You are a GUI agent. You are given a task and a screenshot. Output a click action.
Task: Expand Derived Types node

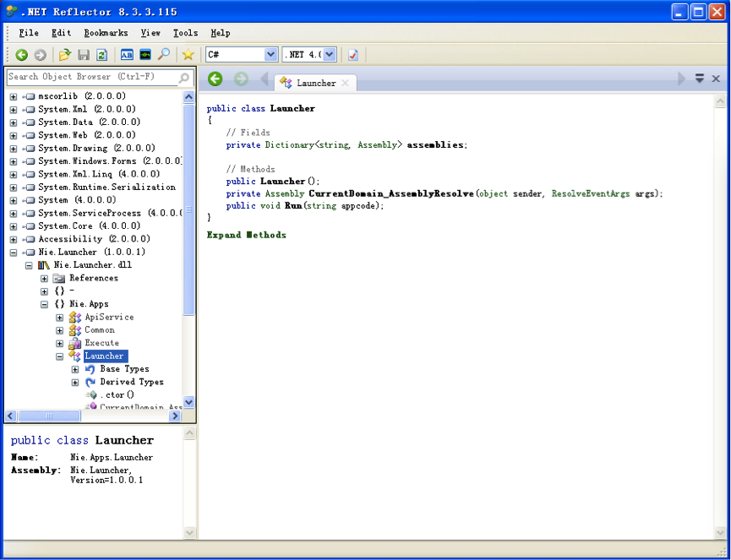(75, 383)
